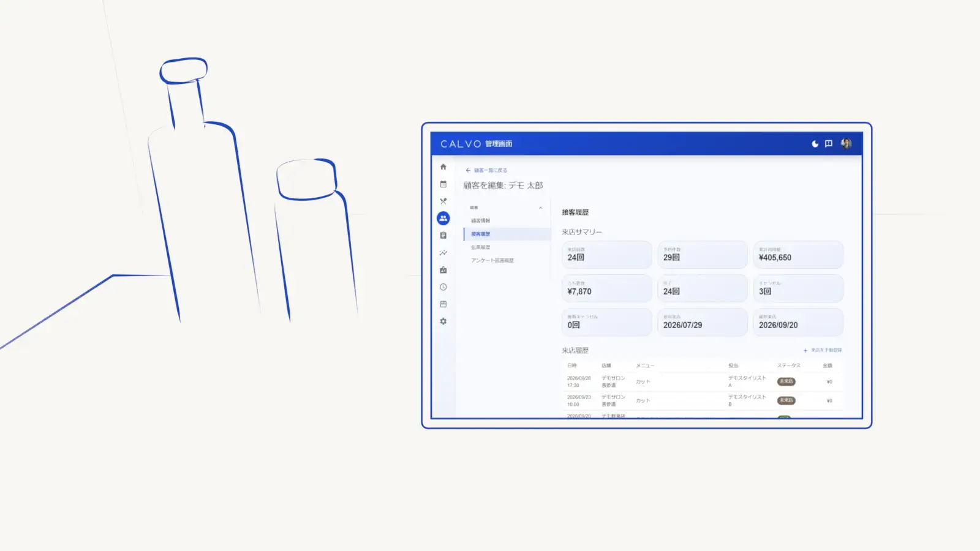This screenshot has width=980, height=551.
Task: Open the user avatar menu
Action: tap(846, 144)
